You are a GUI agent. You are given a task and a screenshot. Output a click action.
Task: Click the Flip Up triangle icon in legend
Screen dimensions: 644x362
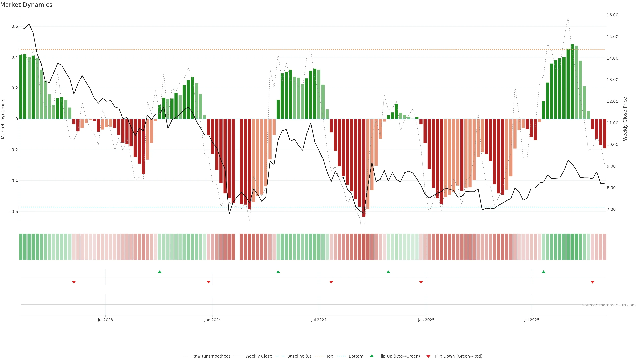point(372,356)
